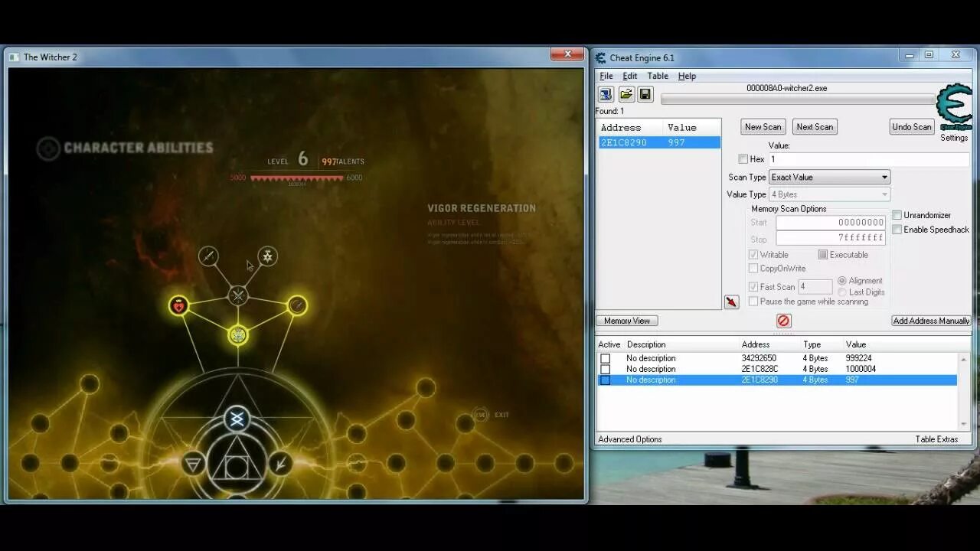The width and height of the screenshot is (980, 551).
Task: Click the scan progress bar
Action: click(797, 99)
